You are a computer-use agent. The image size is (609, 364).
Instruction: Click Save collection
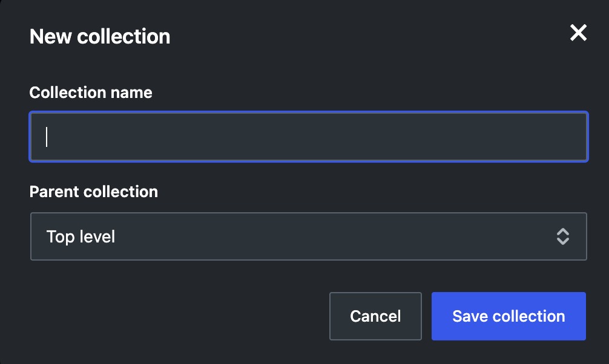click(x=509, y=316)
